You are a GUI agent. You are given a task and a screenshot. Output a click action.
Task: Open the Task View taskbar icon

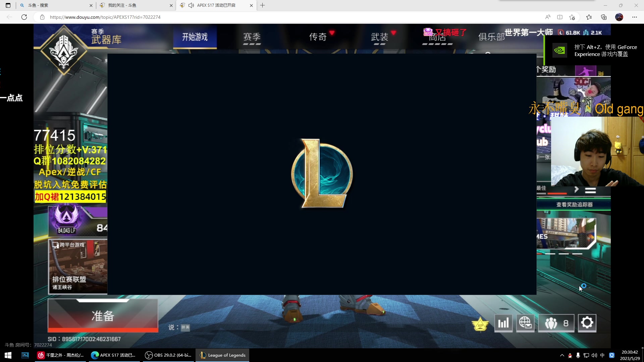pyautogui.click(x=25, y=355)
